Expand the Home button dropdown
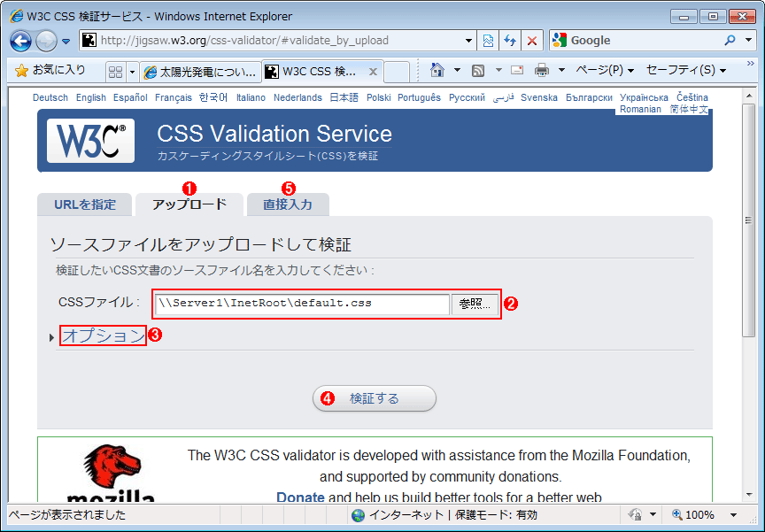Image resolution: width=765 pixels, height=532 pixels. 457,70
